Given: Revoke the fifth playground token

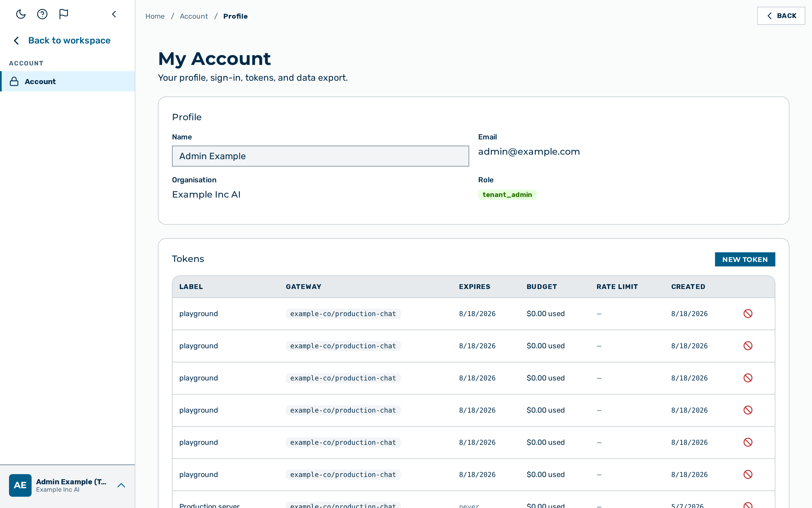Looking at the screenshot, I should (x=748, y=442).
